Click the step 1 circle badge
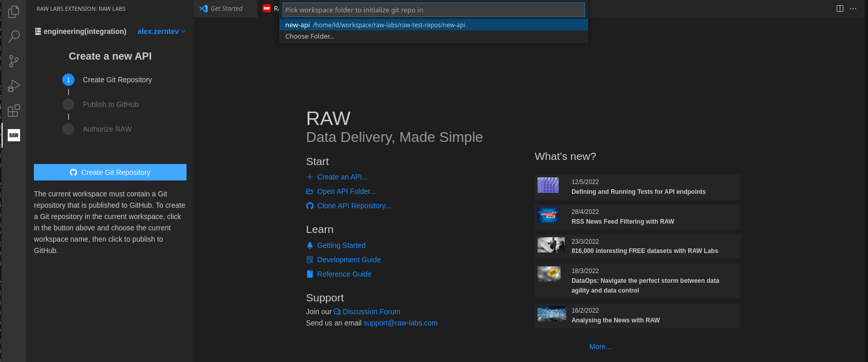Viewport: 868px width, 362px height. click(68, 80)
